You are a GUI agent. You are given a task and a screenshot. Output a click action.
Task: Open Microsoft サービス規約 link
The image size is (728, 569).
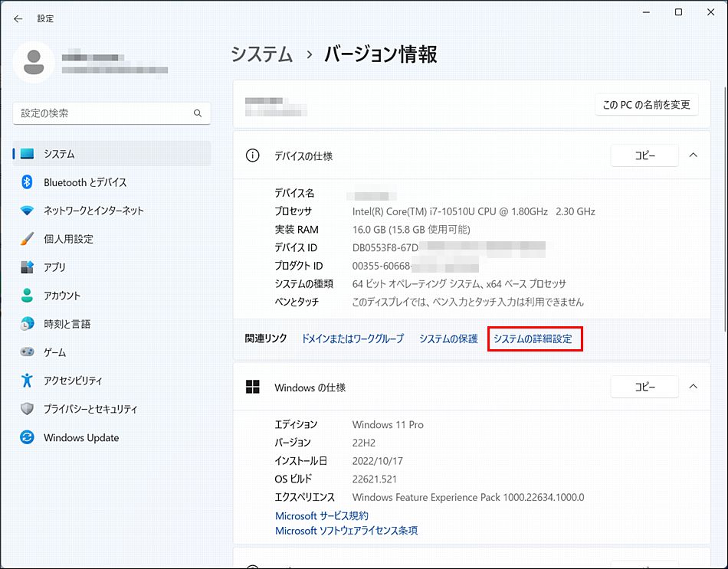pyautogui.click(x=321, y=515)
